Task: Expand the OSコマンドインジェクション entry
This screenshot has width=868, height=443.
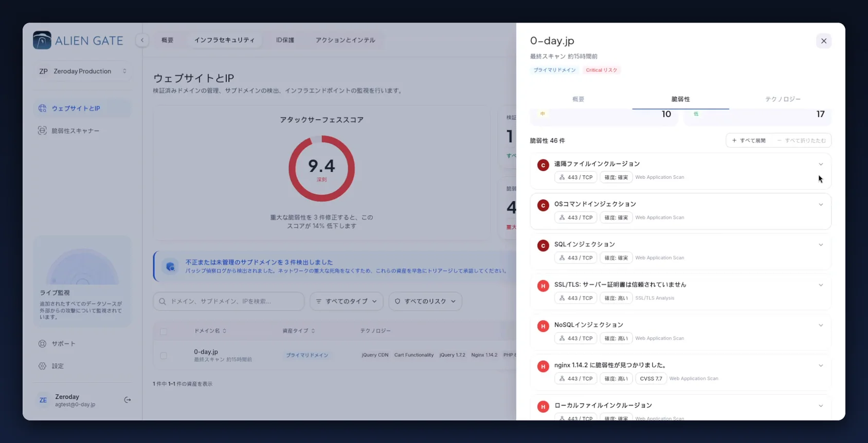Action: 821,205
